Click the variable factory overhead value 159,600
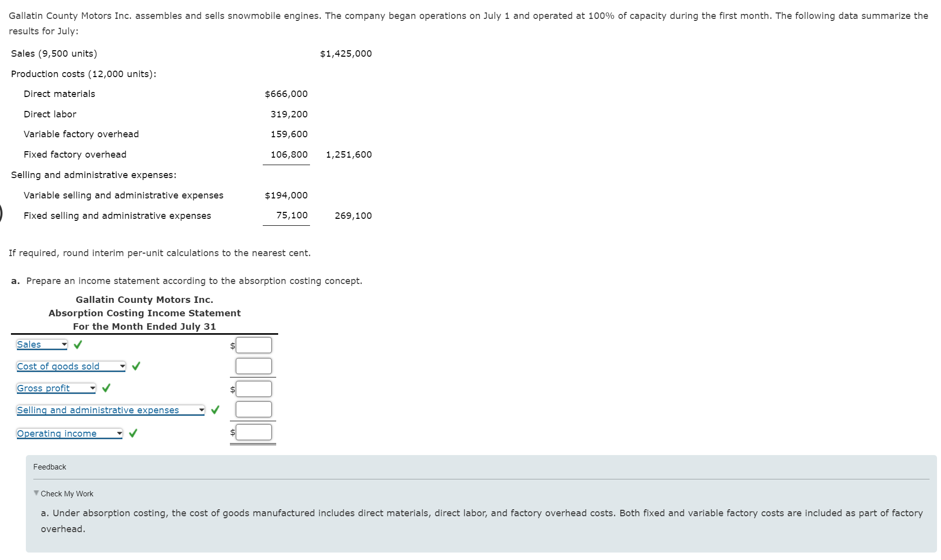This screenshot has width=941, height=560. (289, 134)
